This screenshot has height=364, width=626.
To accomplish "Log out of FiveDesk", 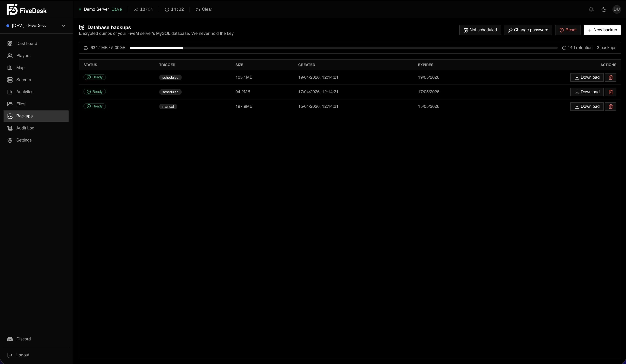I will click(36, 355).
